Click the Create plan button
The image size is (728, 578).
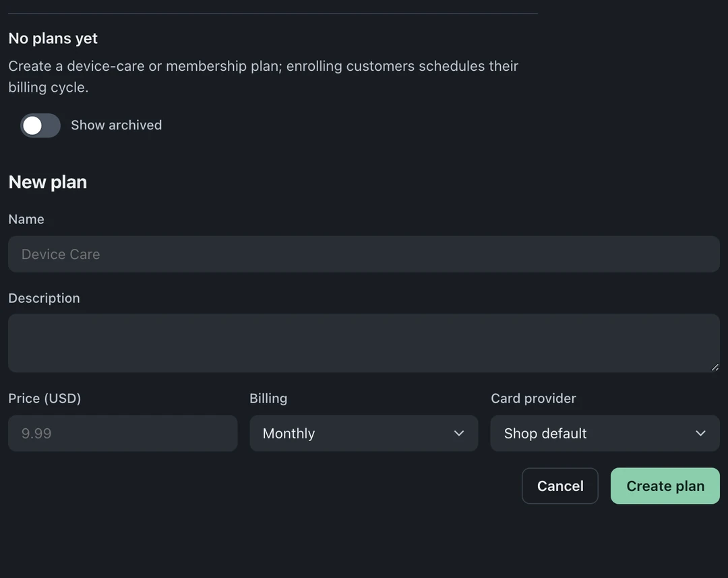(665, 486)
